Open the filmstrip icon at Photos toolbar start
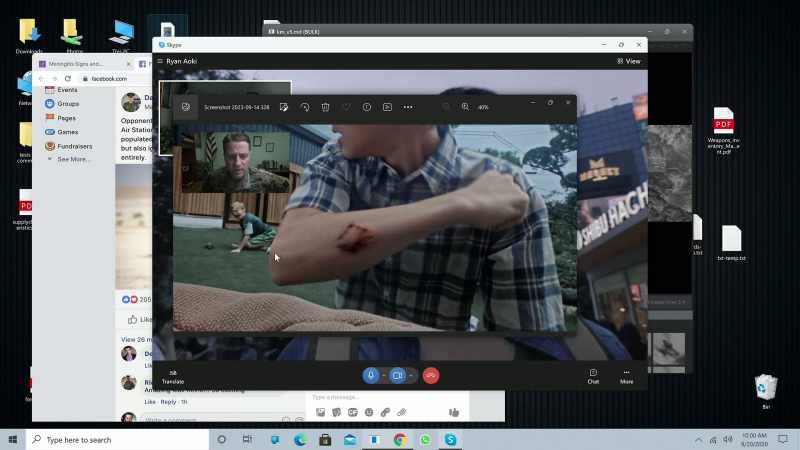The width and height of the screenshot is (800, 450). coord(186,107)
